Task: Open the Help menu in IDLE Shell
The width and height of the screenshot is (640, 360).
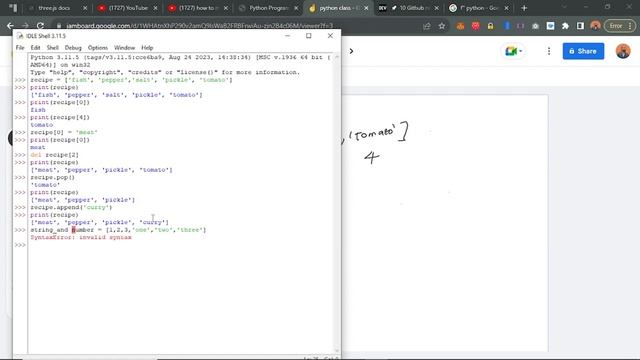Action: coord(147,48)
